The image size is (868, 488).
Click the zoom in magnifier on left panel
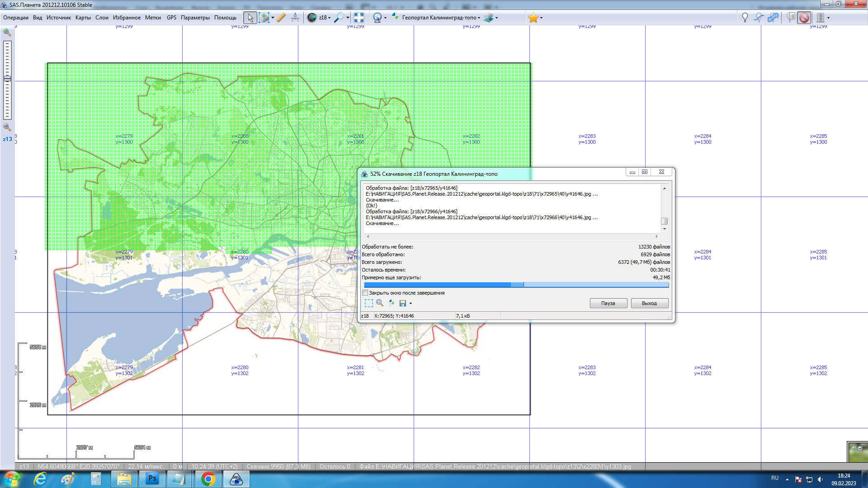(x=7, y=33)
